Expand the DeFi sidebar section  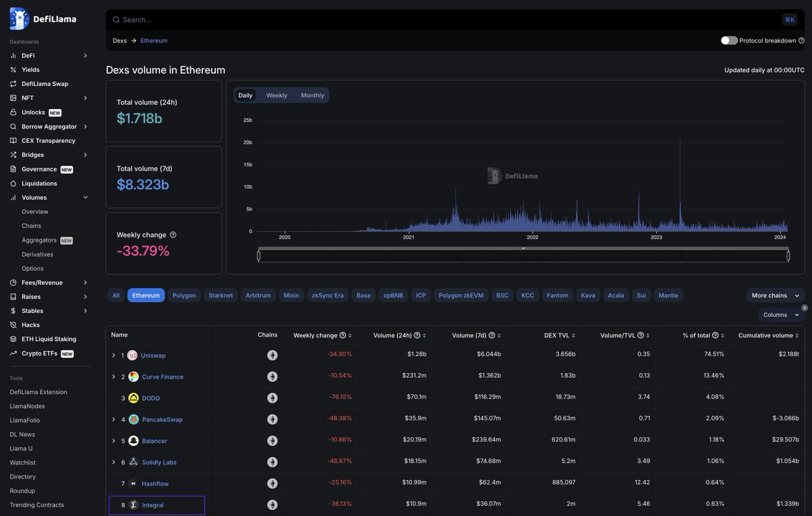(x=85, y=56)
